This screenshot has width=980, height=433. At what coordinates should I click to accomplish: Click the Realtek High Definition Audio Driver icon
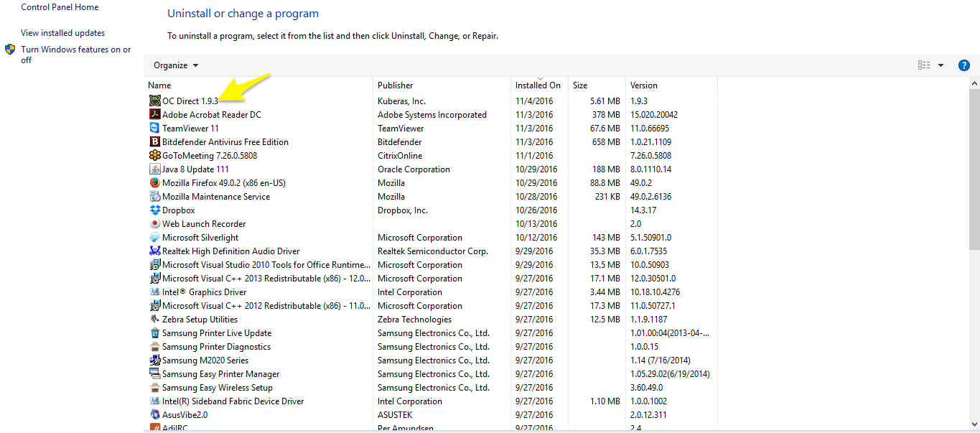(x=155, y=251)
